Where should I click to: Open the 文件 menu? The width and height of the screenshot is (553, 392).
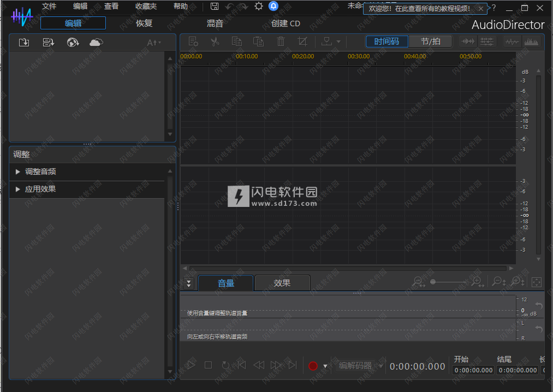tap(49, 7)
